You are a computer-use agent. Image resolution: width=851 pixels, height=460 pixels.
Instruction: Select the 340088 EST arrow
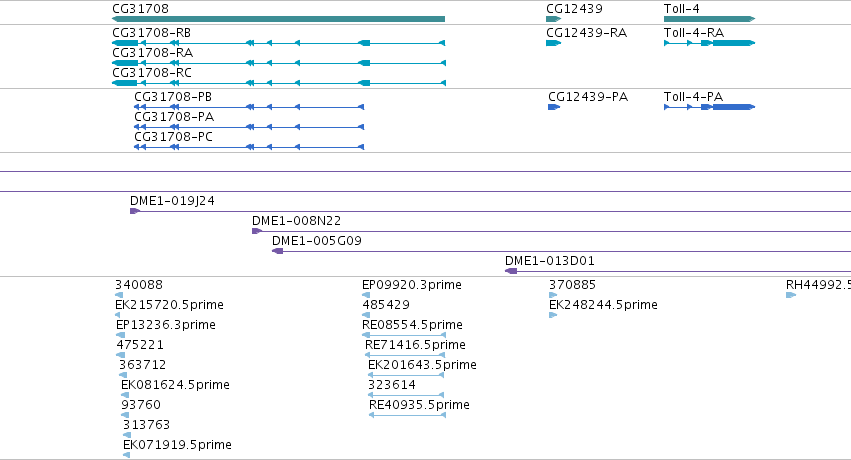[119, 295]
